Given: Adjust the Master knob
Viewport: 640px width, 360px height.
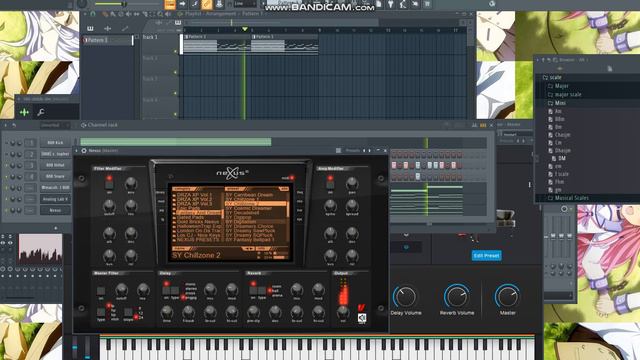Looking at the screenshot, I should pos(507,297).
